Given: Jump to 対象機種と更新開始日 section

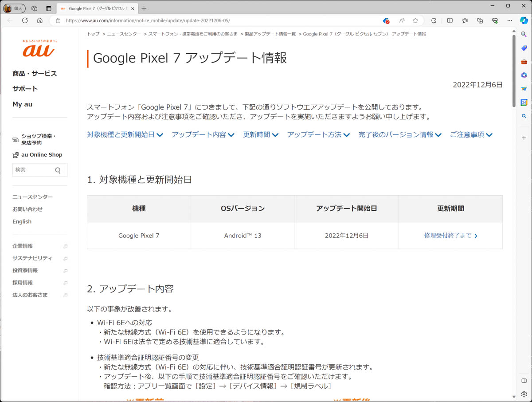Looking at the screenshot, I should point(125,134).
